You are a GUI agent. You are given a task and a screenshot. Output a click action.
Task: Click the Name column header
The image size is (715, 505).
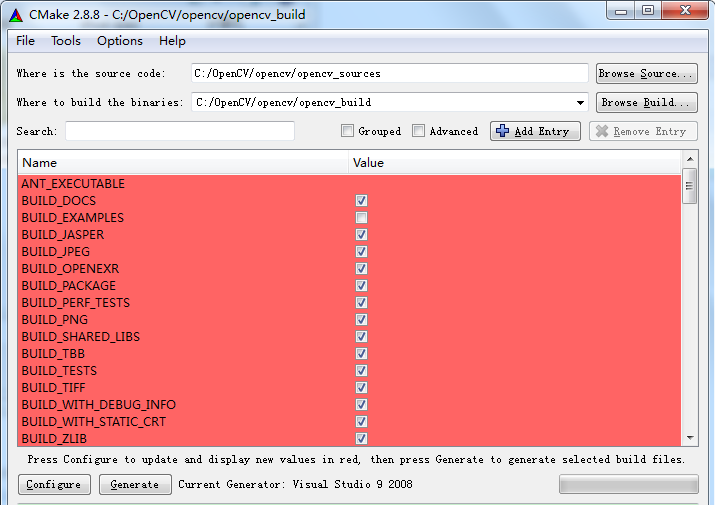(x=183, y=163)
